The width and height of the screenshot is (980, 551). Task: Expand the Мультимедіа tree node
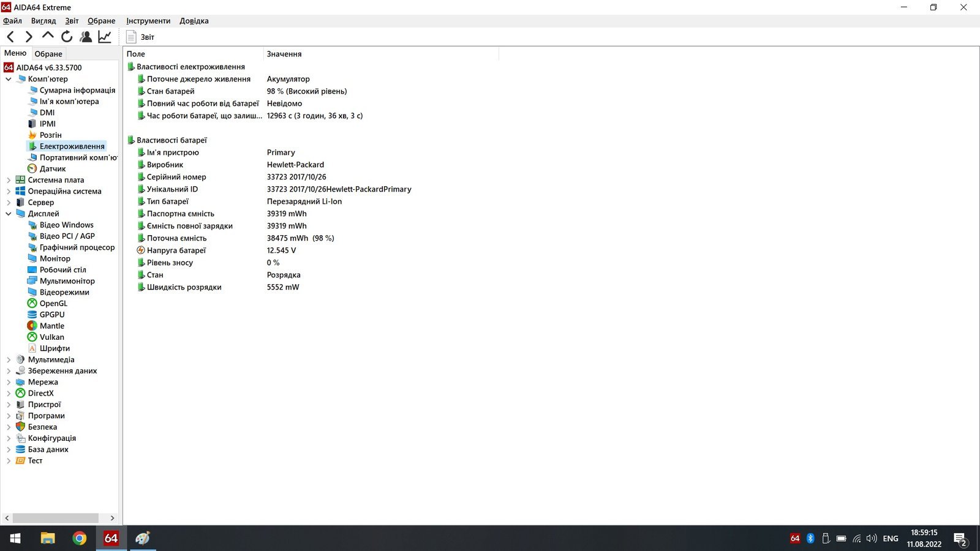coord(9,359)
